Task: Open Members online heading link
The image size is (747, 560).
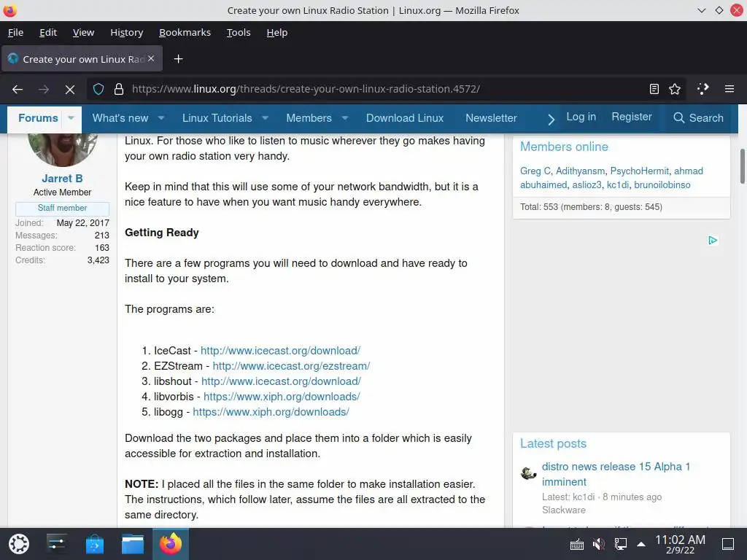Action: tap(564, 147)
